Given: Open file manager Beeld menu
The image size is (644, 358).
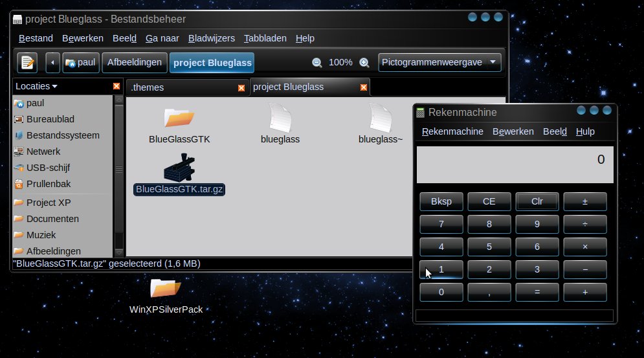Looking at the screenshot, I should point(124,38).
